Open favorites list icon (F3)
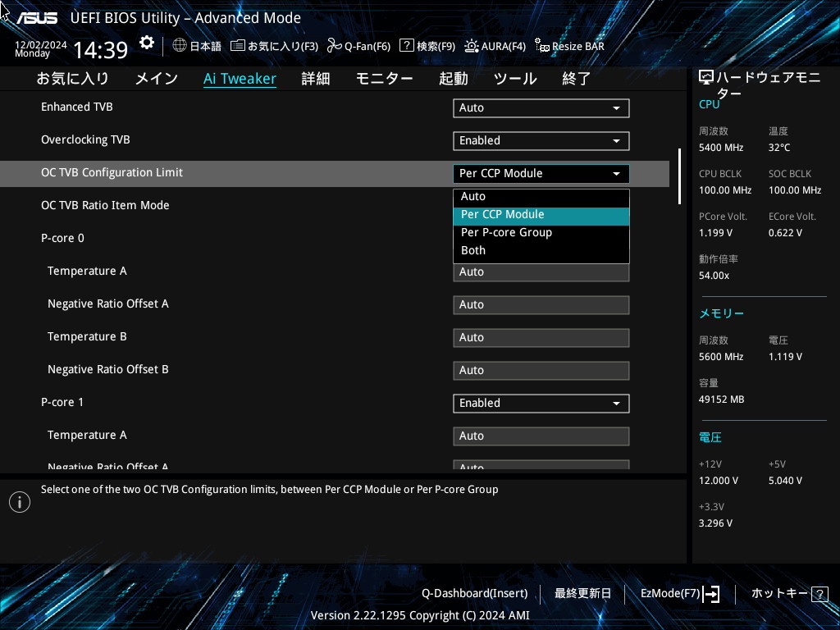The width and height of the screenshot is (840, 630). pyautogui.click(x=238, y=46)
